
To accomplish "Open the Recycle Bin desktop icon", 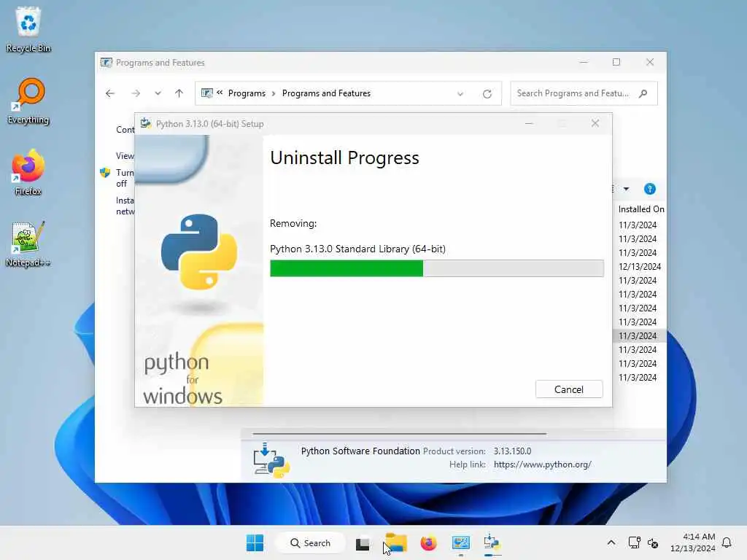I will pyautogui.click(x=28, y=29).
